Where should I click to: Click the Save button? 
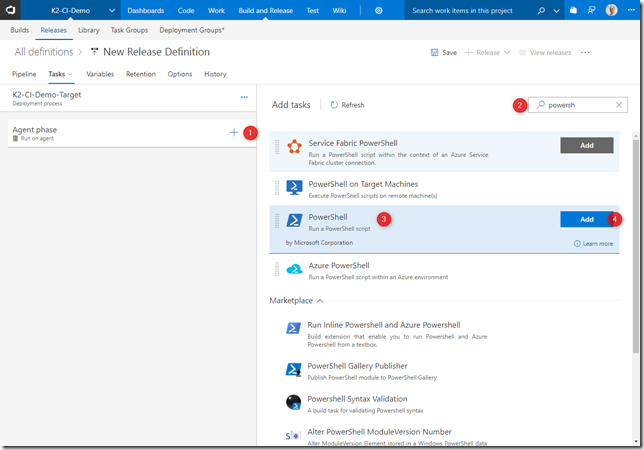click(x=444, y=53)
